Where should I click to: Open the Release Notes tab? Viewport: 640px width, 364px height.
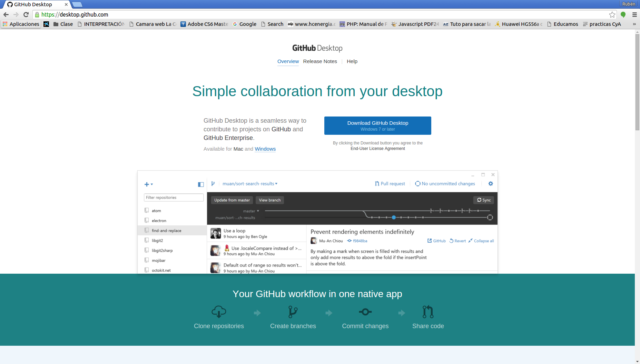[320, 61]
